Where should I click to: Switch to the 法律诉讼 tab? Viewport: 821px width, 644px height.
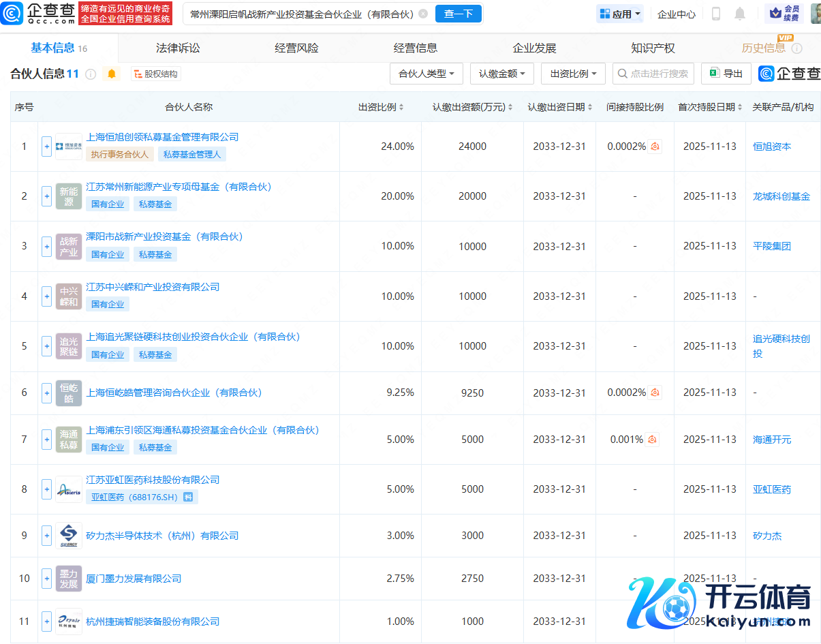[x=178, y=48]
